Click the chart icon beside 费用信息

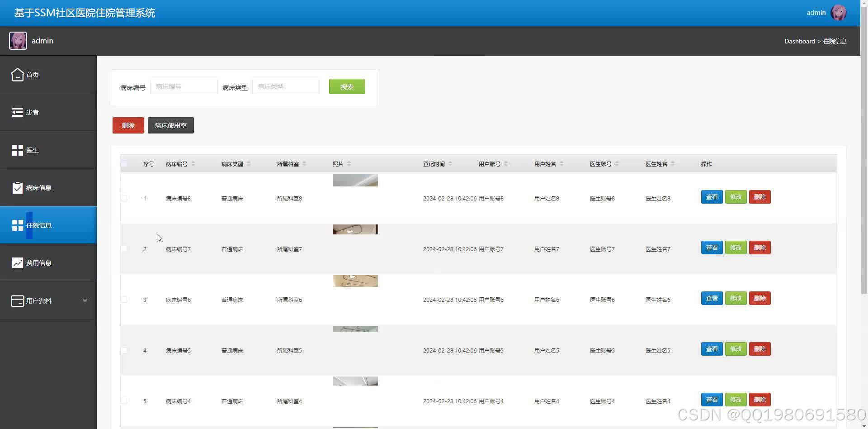tap(17, 263)
